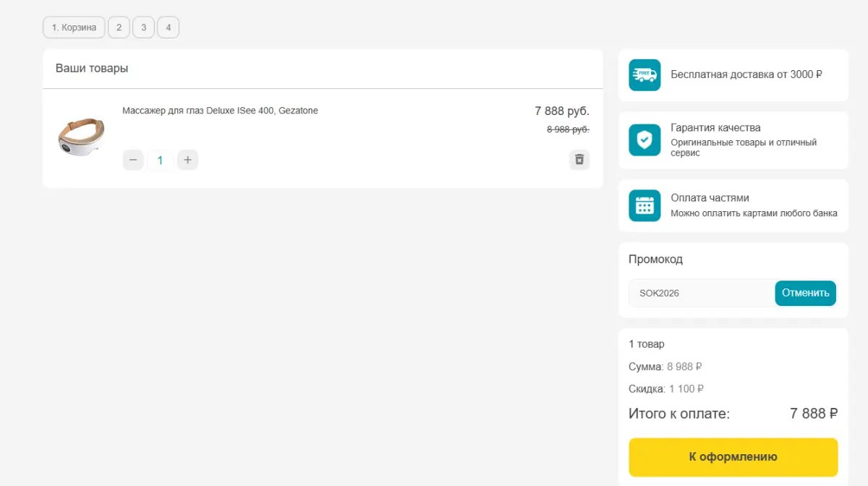Focus the promo code field with SOK2026

(x=702, y=293)
